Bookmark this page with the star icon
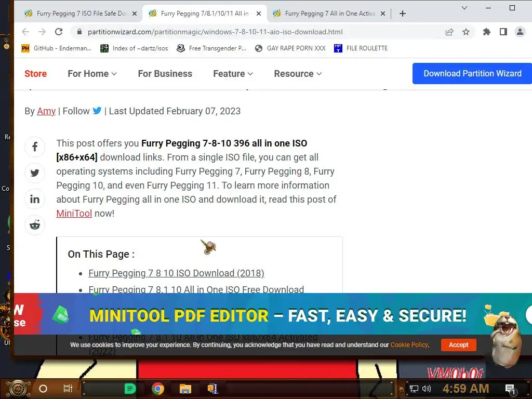The height and width of the screenshot is (399, 532). [466, 32]
